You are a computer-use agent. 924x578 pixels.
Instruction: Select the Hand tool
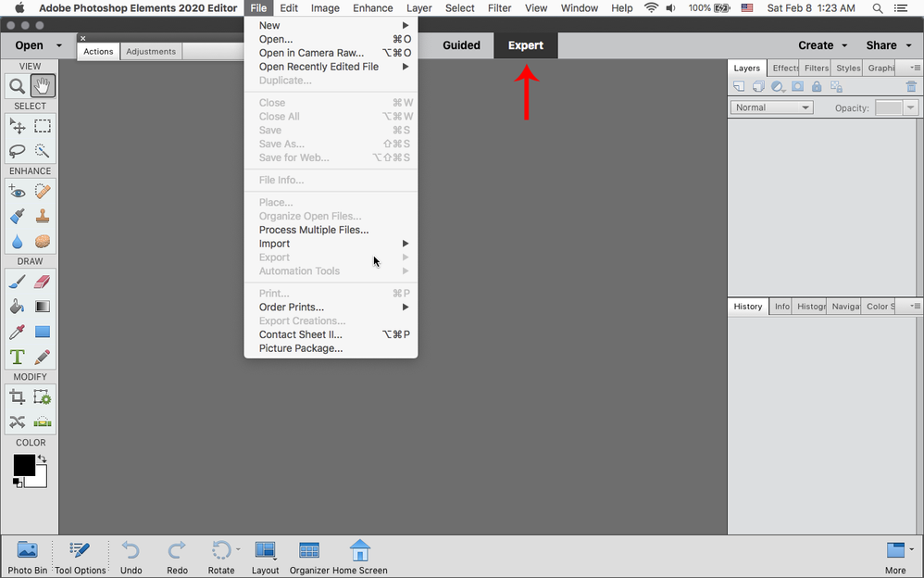tap(43, 86)
